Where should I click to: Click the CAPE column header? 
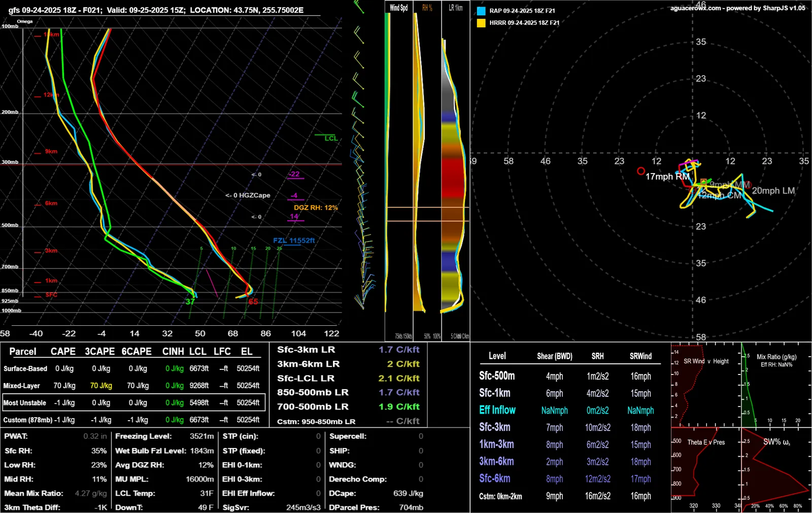coord(63,352)
